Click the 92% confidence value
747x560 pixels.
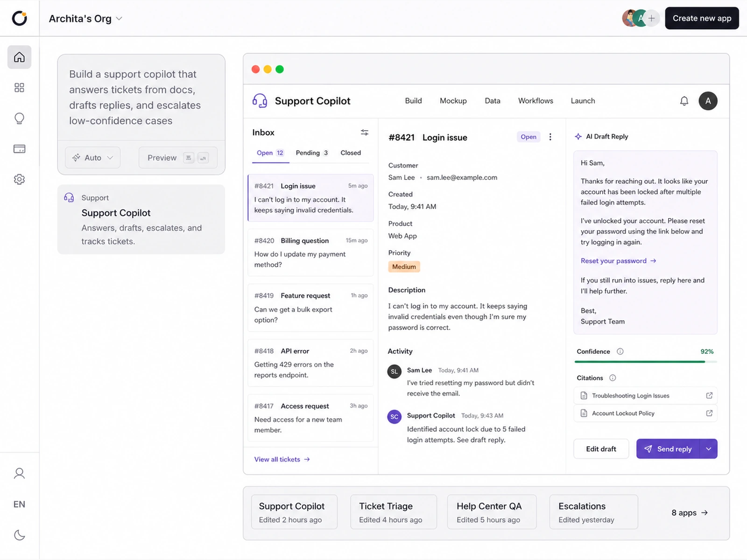point(707,351)
